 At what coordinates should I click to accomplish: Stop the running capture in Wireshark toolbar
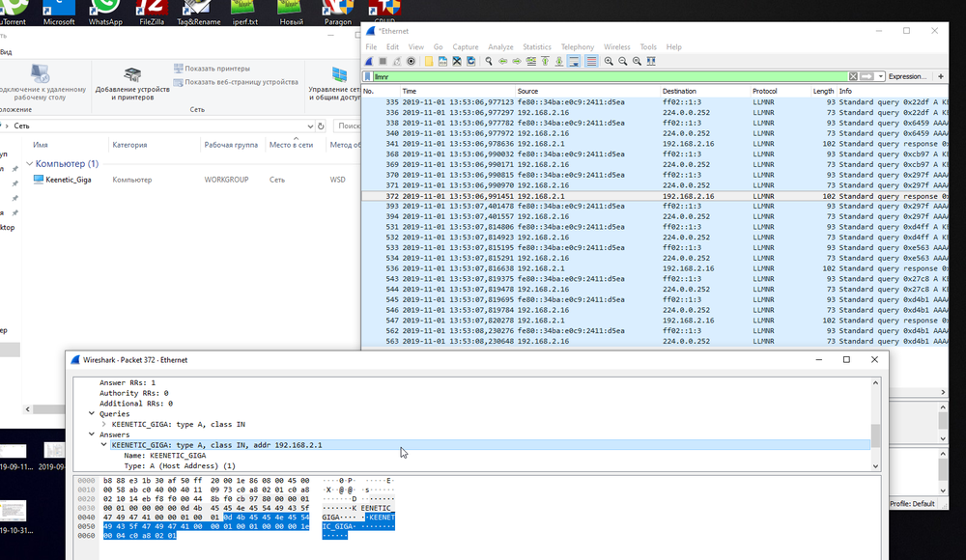pos(383,61)
